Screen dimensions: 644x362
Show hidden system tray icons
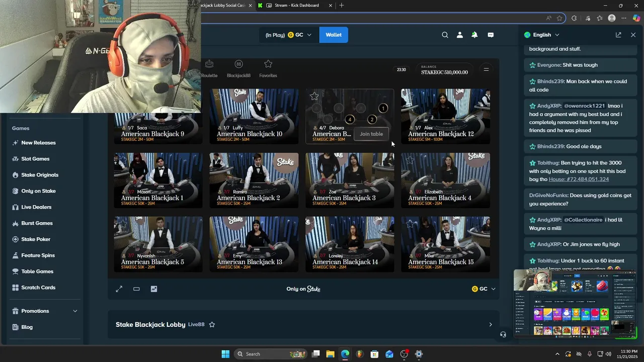557,354
